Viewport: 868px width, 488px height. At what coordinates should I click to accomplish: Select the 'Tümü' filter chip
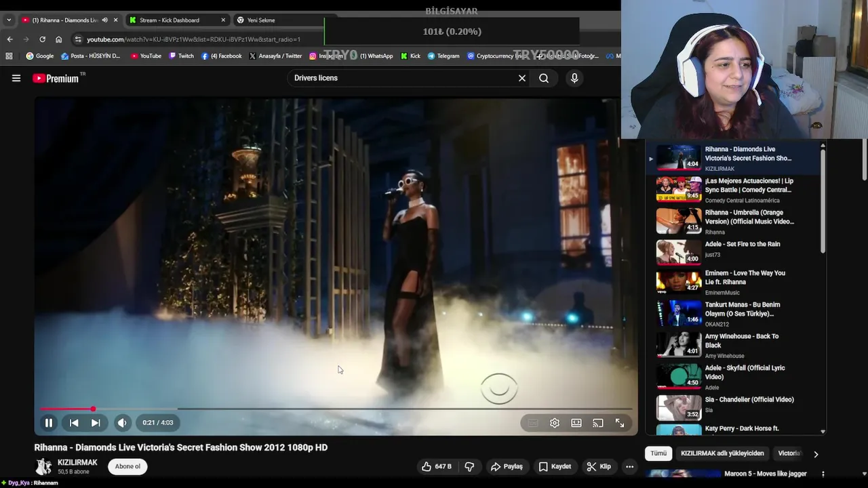(x=658, y=453)
